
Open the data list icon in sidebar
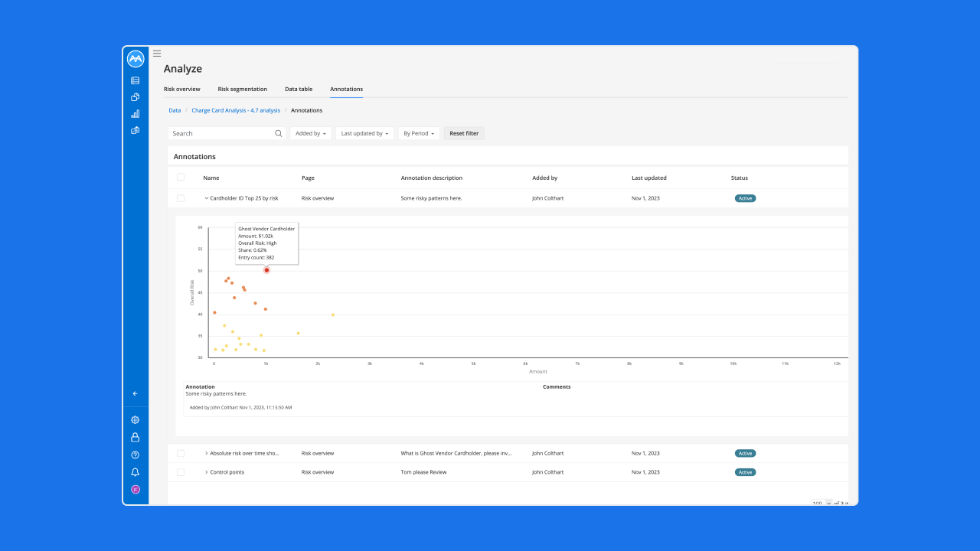click(x=136, y=80)
